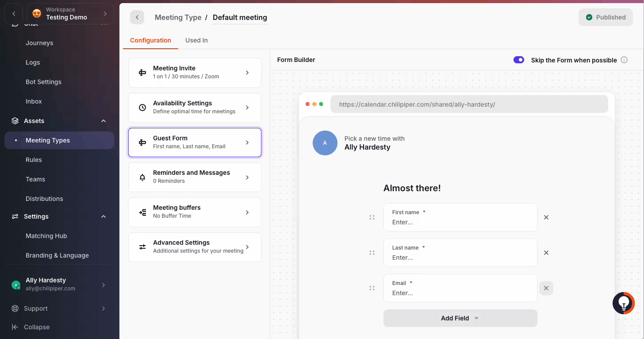Expand the Support menu chevron
The width and height of the screenshot is (644, 339).
[x=103, y=308]
